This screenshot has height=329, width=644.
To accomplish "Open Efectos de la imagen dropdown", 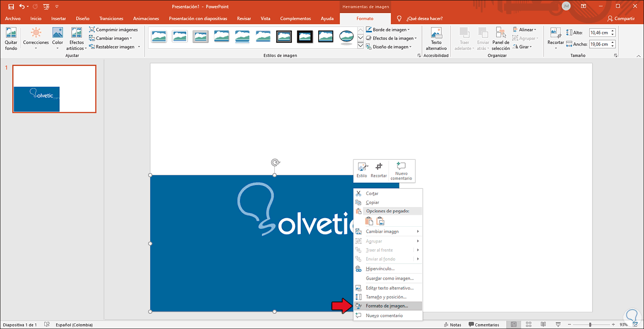I will [392, 38].
